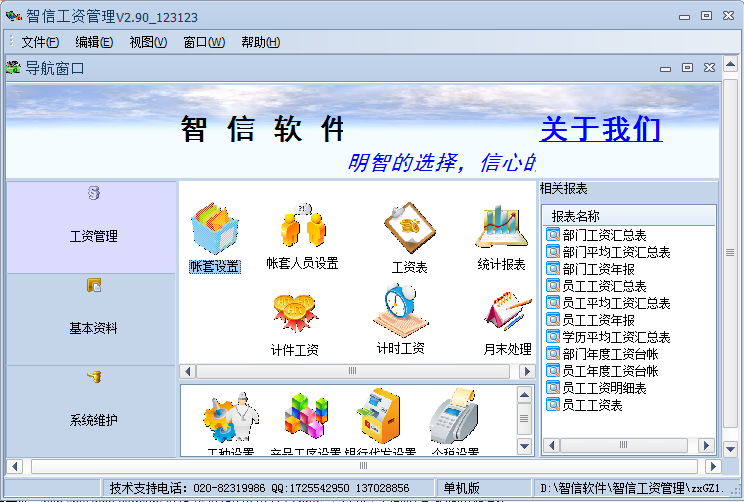Click the 关于我们 link
This screenshot has height=502, width=744.
(x=600, y=129)
